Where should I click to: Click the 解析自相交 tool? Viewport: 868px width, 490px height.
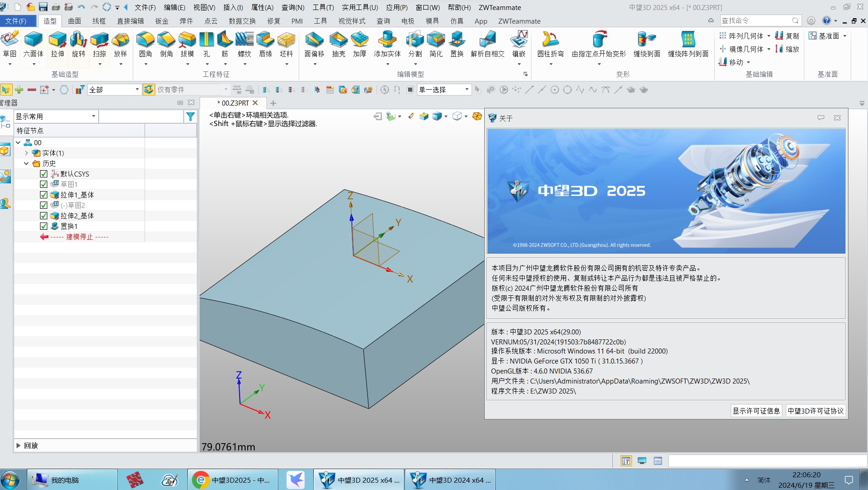click(488, 44)
